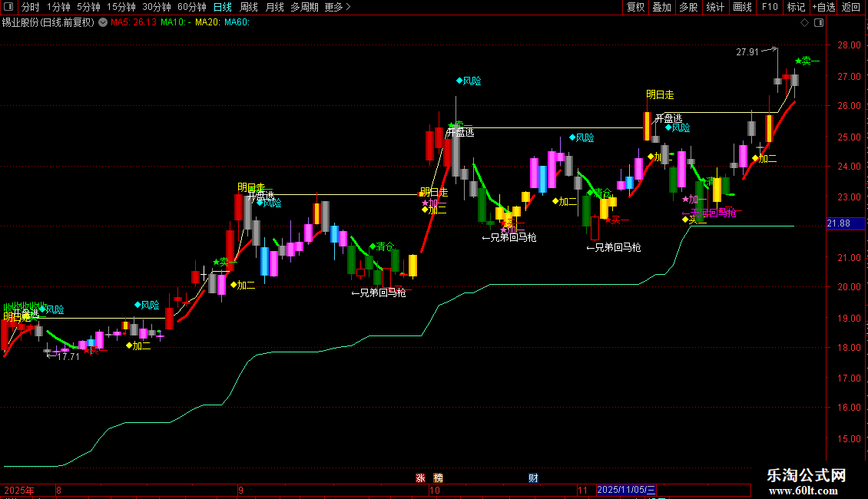Click the 17.71 low price annotation
This screenshot has width=868, height=499.
[68, 357]
